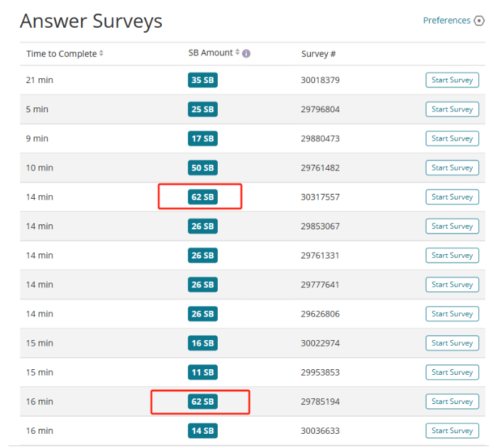Image resolution: width=491 pixels, height=448 pixels.
Task: Sort by Time to Complete arrows
Action: coord(101,54)
